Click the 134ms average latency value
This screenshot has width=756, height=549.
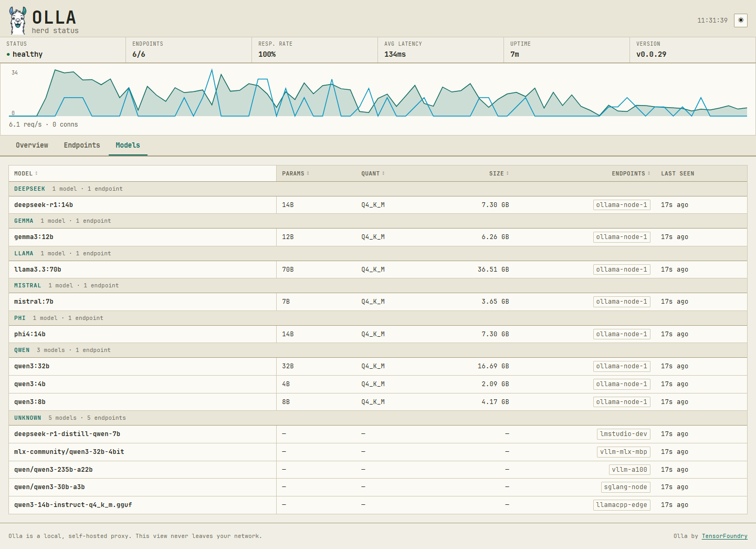pyautogui.click(x=395, y=54)
